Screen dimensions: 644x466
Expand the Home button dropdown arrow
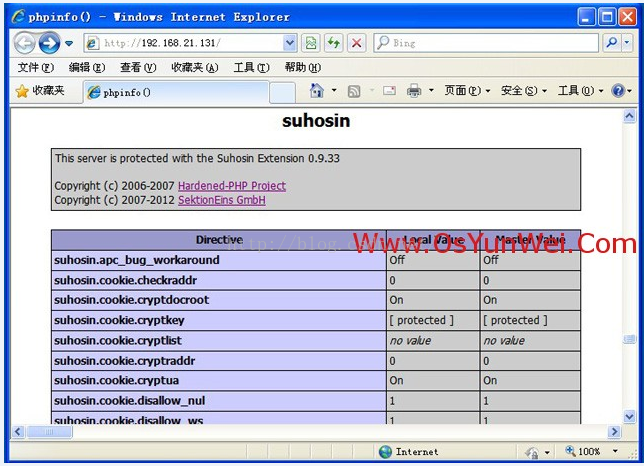[334, 90]
